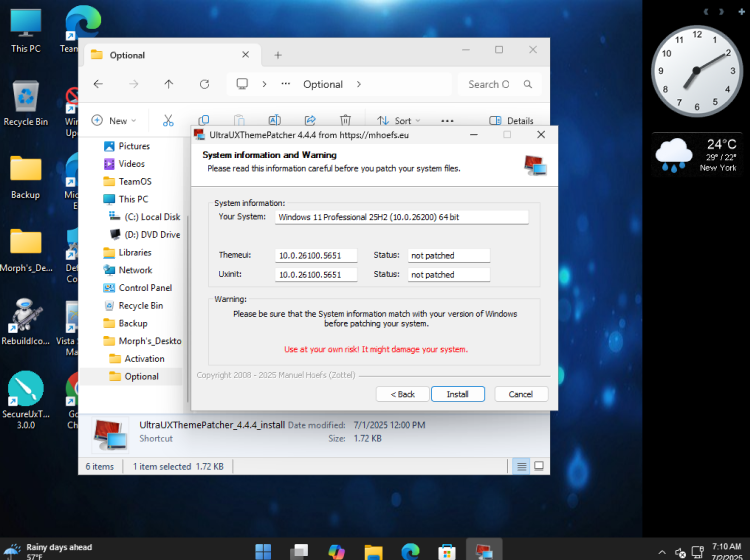Open the Windows Start menu
The width and height of the screenshot is (750, 560).
coord(263,551)
